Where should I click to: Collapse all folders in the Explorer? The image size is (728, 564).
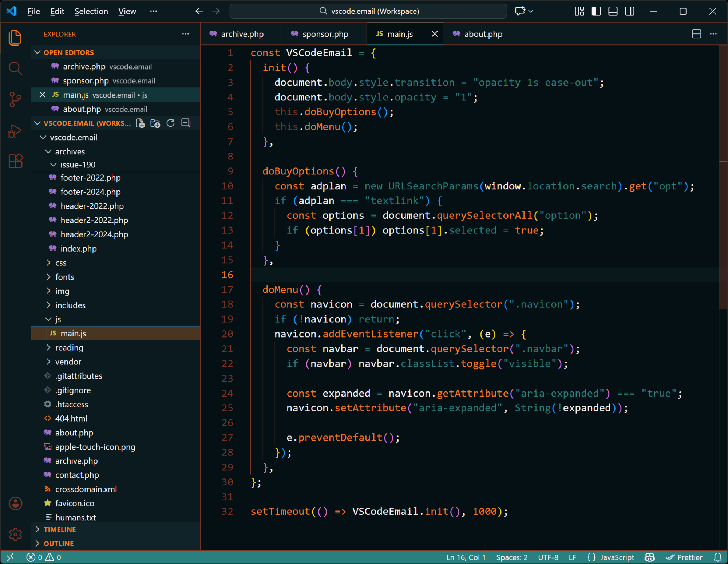tap(186, 123)
